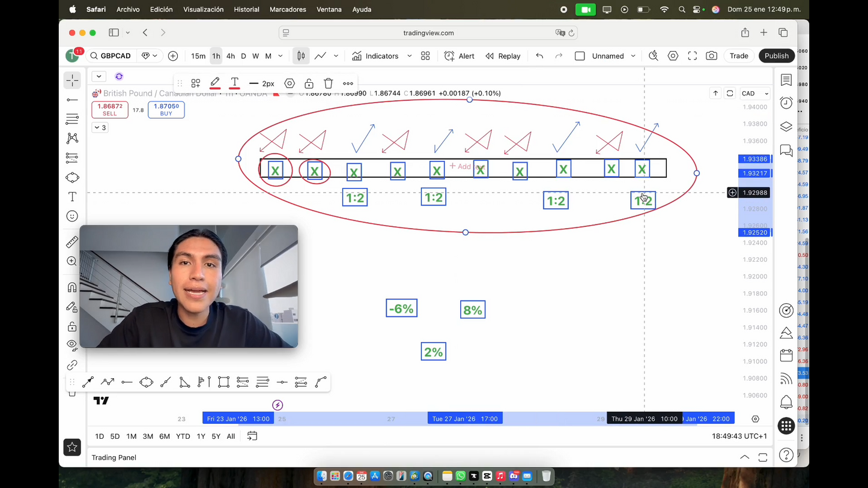Open the object tree layers panel
Screen dimensions: 868x488
(x=786, y=127)
